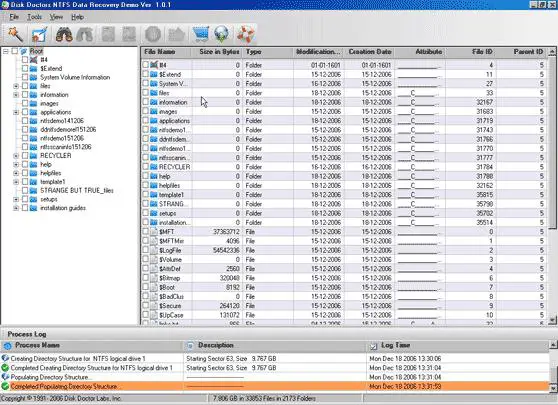This screenshot has width=558, height=405.
Task: Click the drive selection toolbar icon
Action: coord(39,35)
